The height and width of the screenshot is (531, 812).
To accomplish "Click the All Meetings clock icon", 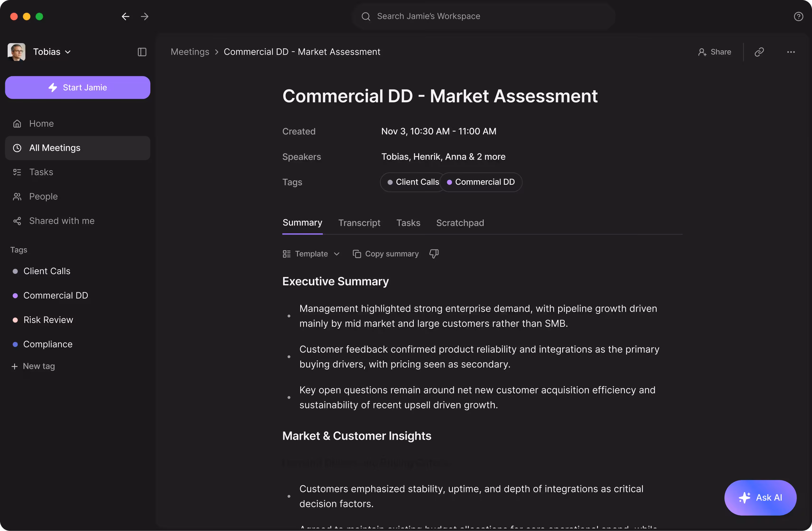I will point(17,148).
